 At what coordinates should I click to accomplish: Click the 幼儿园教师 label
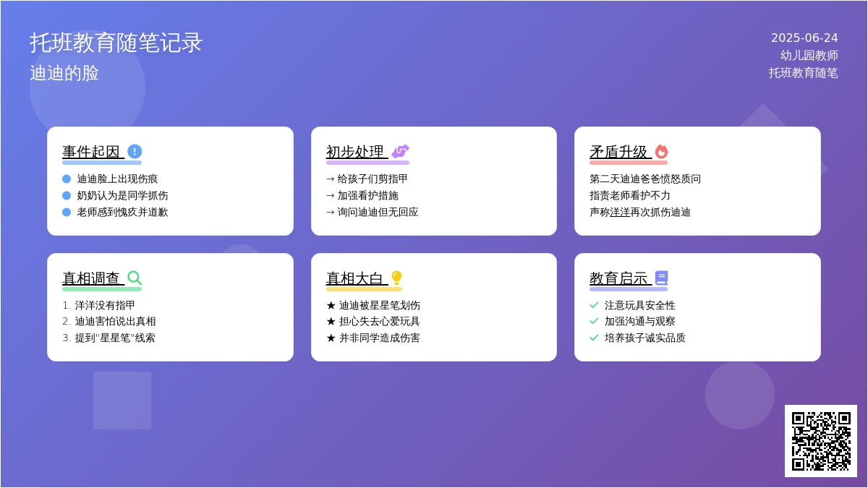tap(809, 56)
